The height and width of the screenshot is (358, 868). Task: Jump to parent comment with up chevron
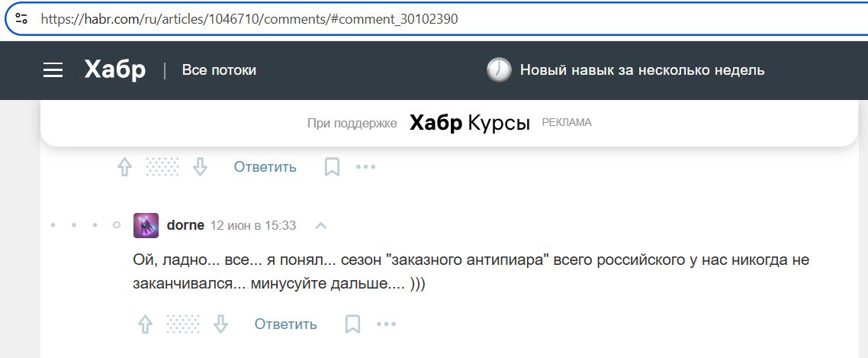[320, 225]
